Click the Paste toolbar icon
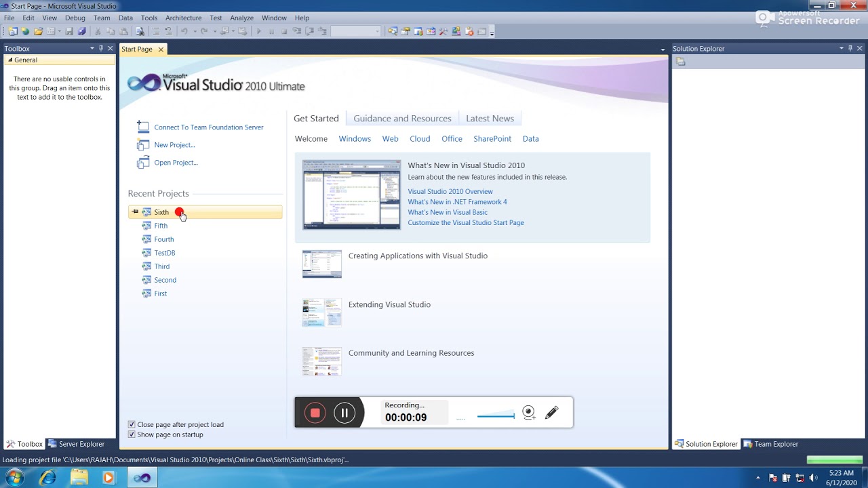This screenshot has width=868, height=488. 123,31
